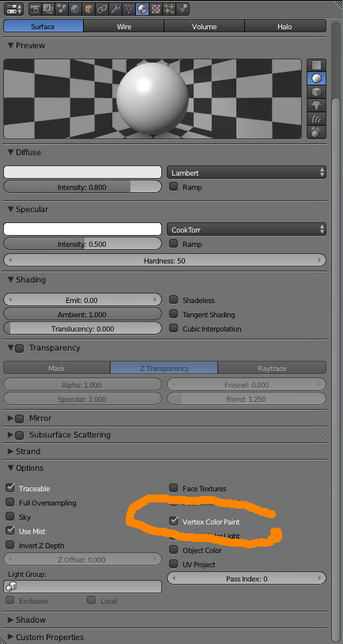The width and height of the screenshot is (343, 644).
Task: Expand the Strand panel
Action: (x=10, y=451)
